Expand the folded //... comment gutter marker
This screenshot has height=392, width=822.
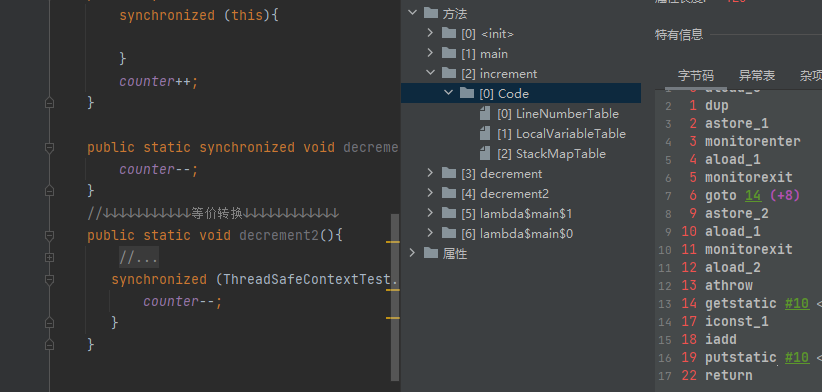coord(49,257)
